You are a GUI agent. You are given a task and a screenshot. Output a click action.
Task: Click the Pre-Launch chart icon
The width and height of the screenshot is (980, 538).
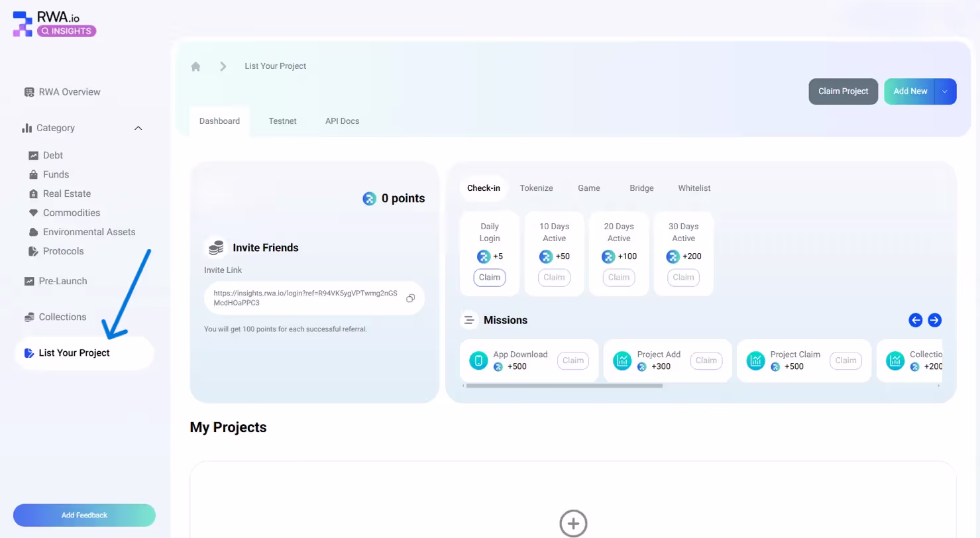coord(29,281)
